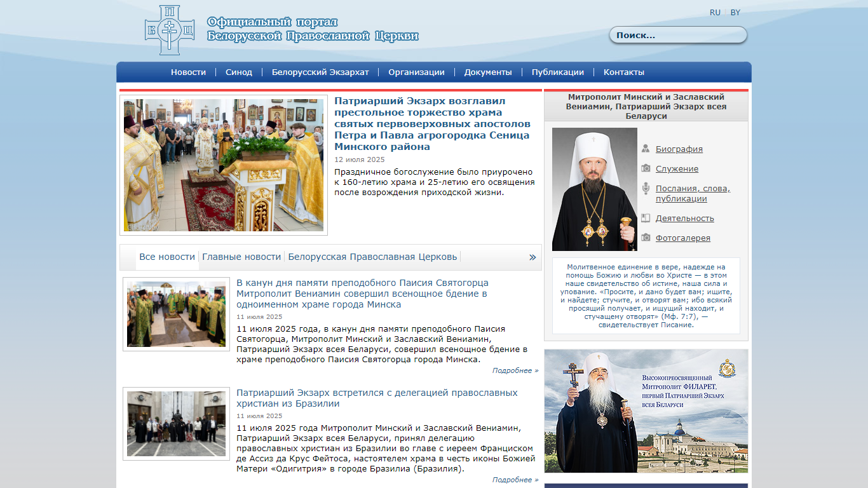
Task: Open the Паисия Святогорца vigil article title
Action: [x=363, y=294]
